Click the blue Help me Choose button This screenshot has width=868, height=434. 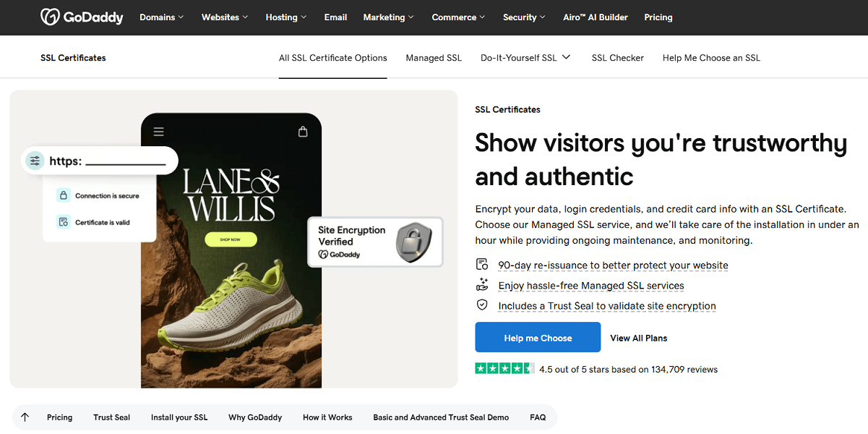tap(538, 338)
